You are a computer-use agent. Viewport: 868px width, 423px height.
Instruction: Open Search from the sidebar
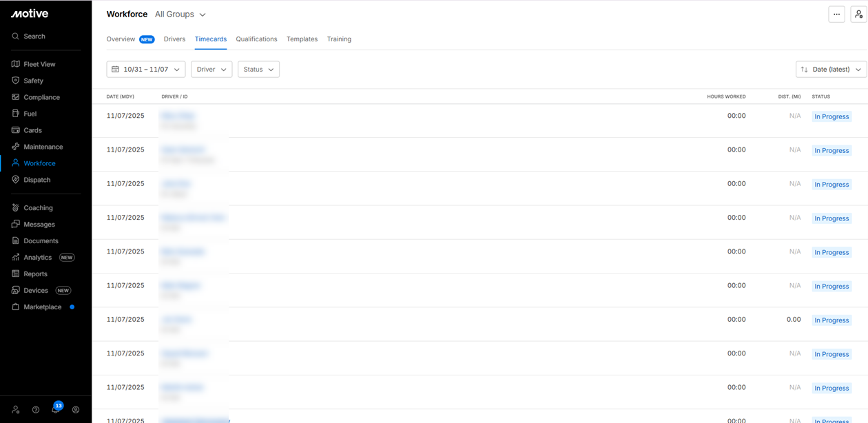28,37
